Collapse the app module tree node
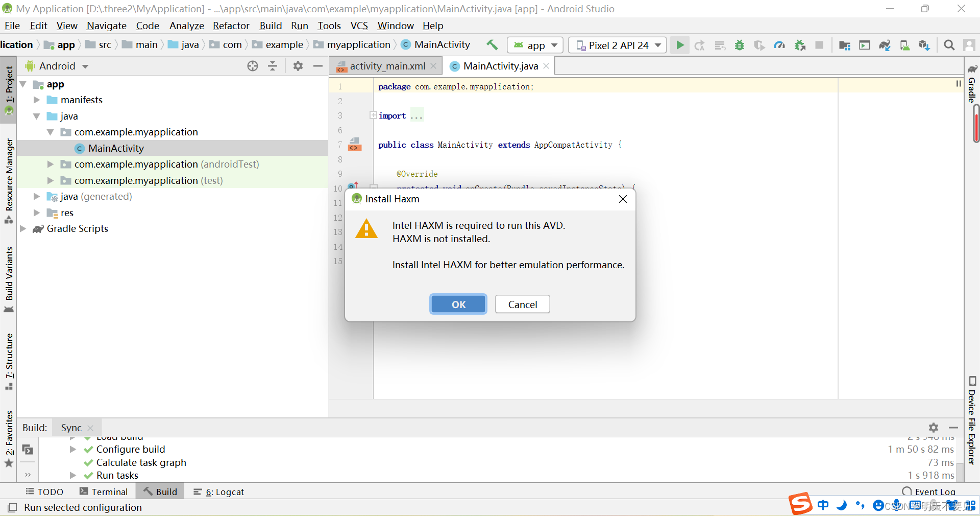980x516 pixels. tap(23, 84)
